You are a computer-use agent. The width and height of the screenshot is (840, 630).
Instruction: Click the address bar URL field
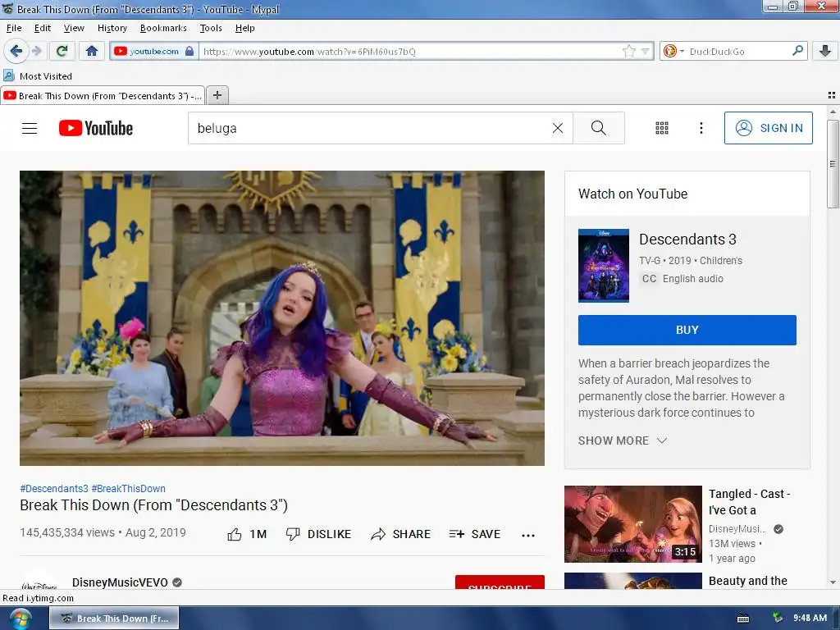[x=410, y=52]
